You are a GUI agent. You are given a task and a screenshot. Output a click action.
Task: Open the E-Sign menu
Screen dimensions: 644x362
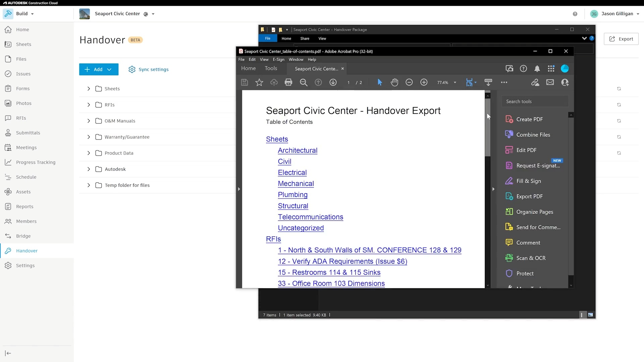click(278, 60)
